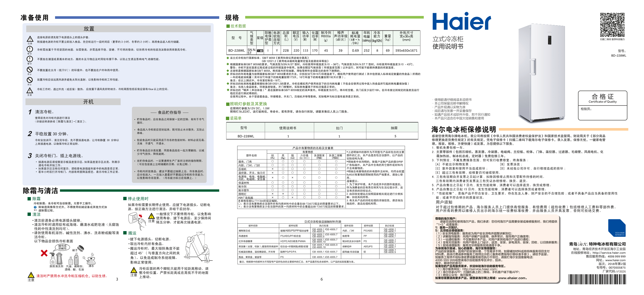644x295 pixels.
Task: Click drawer quantity 5 in packing list
Action: (395, 136)
